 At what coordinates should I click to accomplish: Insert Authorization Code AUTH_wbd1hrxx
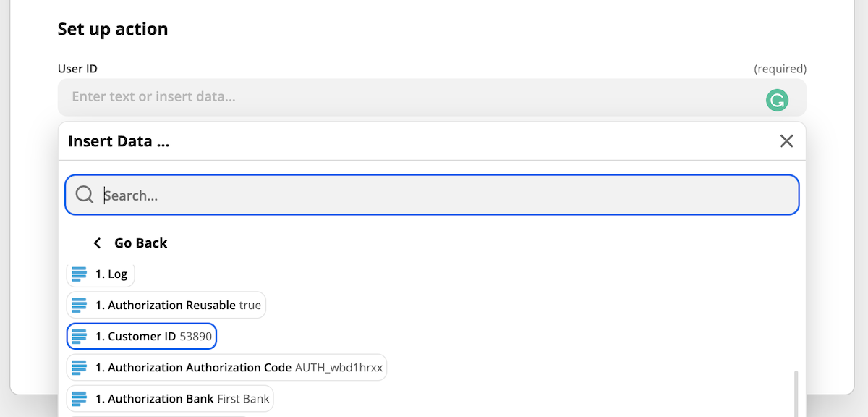pos(227,368)
